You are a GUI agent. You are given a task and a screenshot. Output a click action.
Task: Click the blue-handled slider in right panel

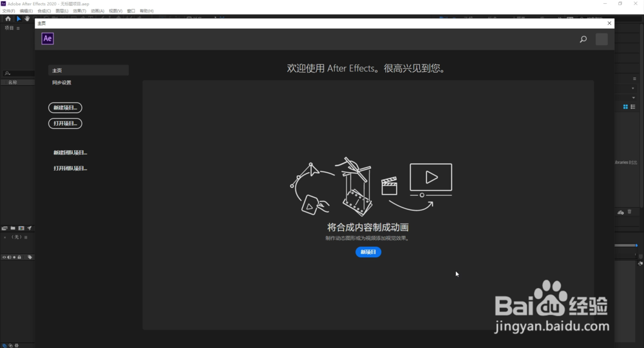(x=626, y=246)
